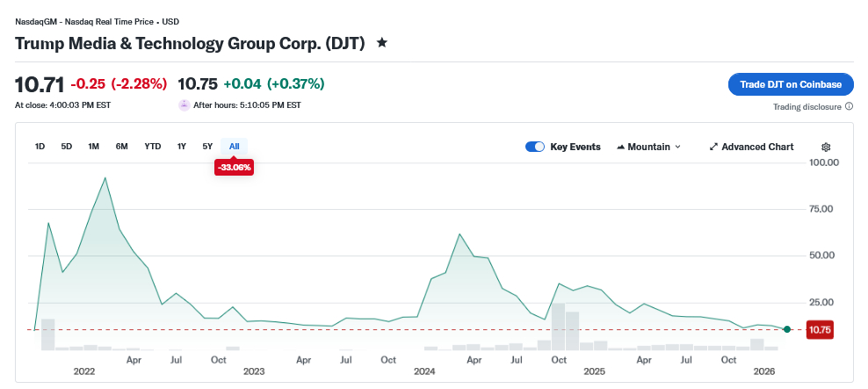Toggle the Key Events switch off
The image size is (868, 389).
click(535, 147)
